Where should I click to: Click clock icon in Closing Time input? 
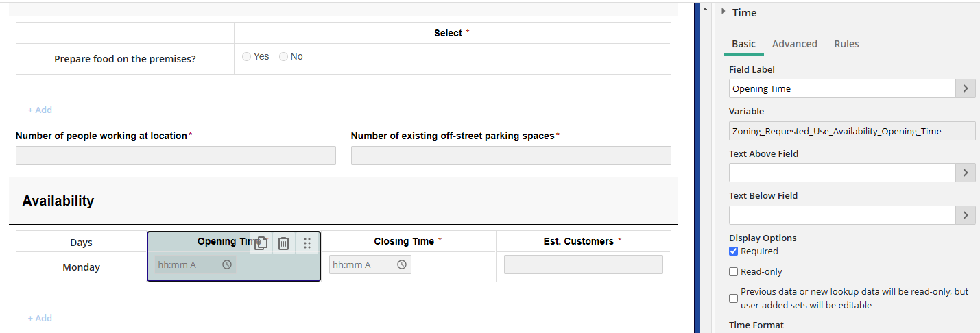402,264
